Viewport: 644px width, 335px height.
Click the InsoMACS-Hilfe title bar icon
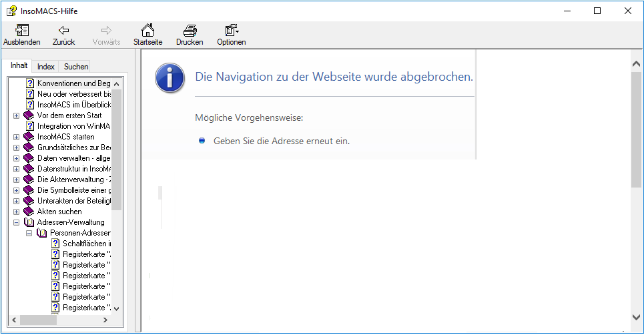(x=11, y=11)
